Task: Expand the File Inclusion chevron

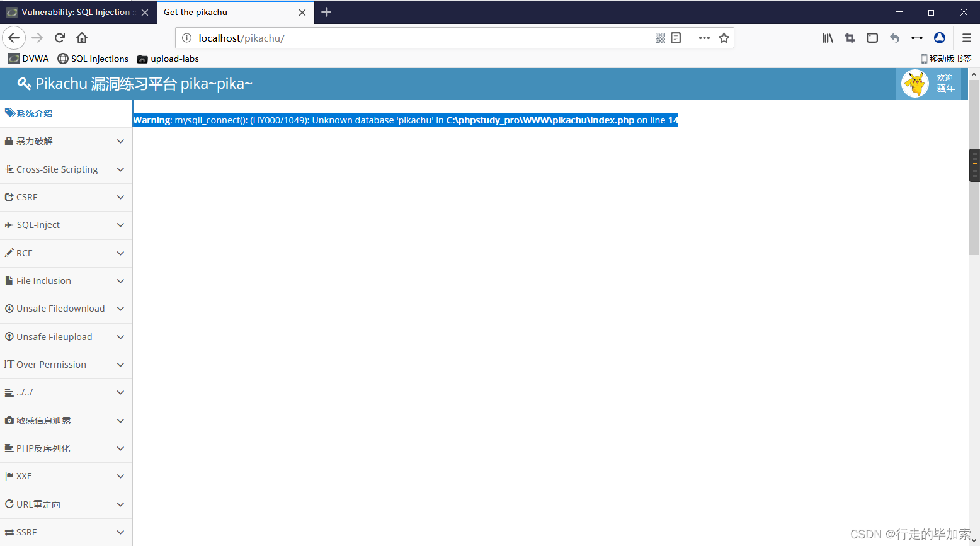Action: [x=120, y=281]
